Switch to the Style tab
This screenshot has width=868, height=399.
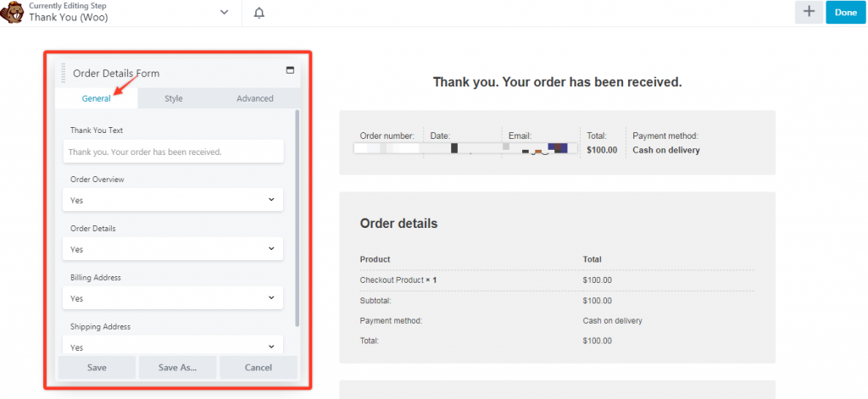(173, 98)
